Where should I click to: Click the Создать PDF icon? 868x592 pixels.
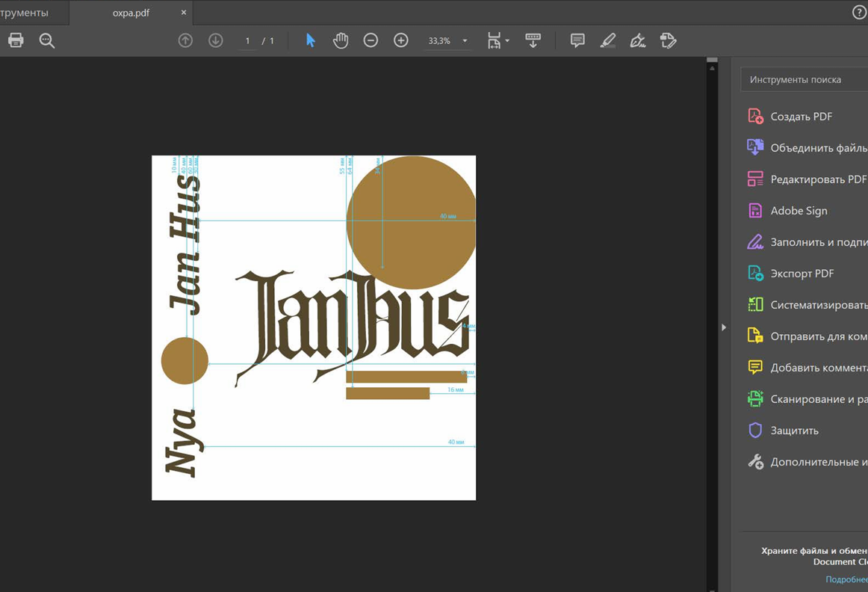coord(756,117)
